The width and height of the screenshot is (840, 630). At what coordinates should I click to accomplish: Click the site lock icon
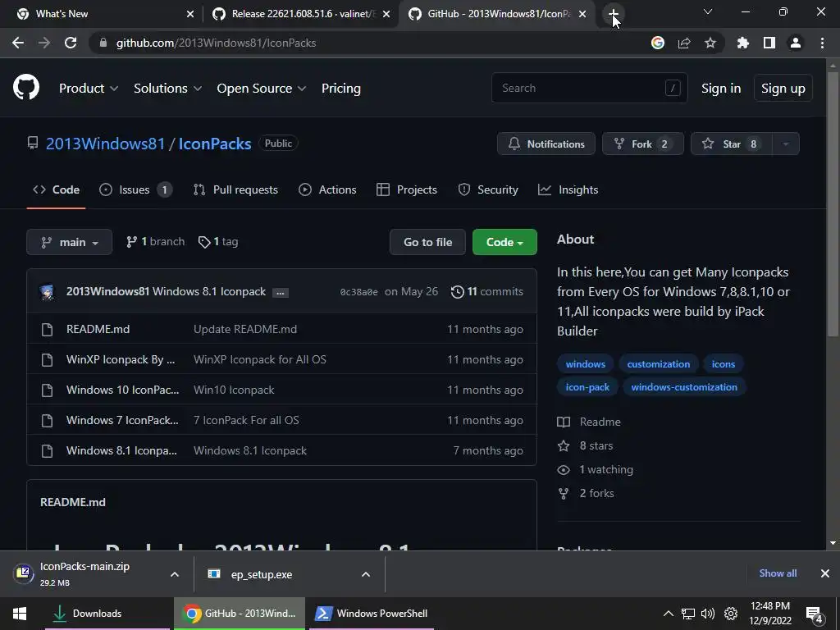point(103,43)
